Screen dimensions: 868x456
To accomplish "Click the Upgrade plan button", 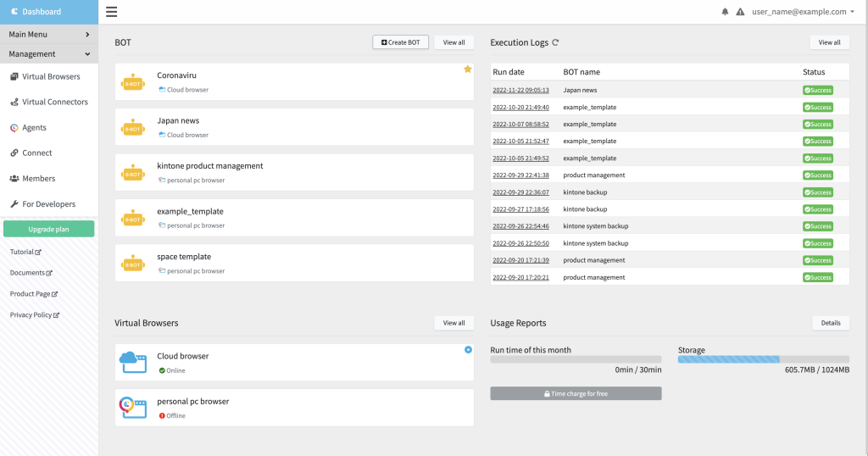I will tap(48, 229).
